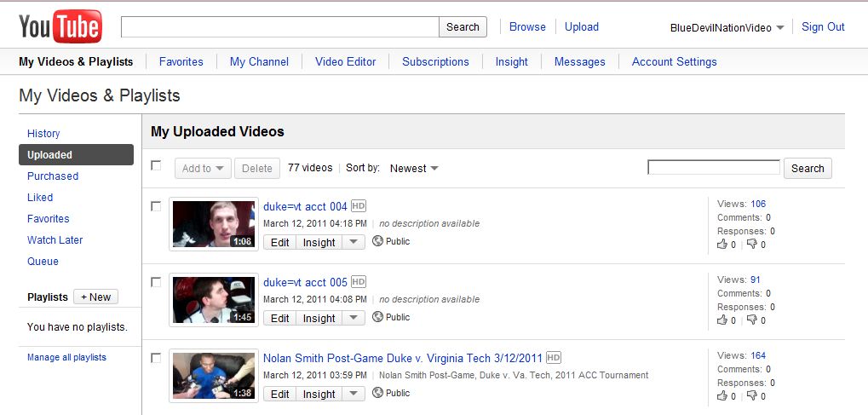Select checkbox for Nolan Smith Post-Game video
This screenshot has width=868, height=415.
[x=156, y=358]
